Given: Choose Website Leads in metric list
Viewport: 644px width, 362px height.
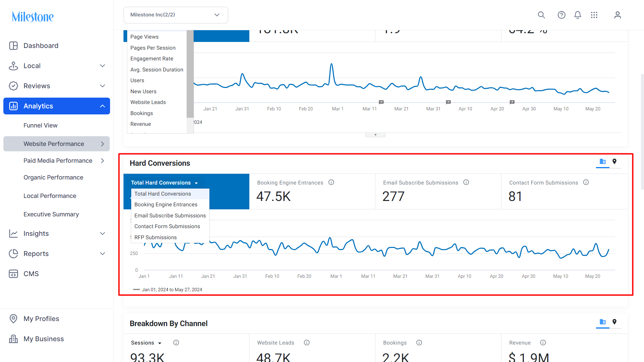Looking at the screenshot, I should click(x=157, y=102).
